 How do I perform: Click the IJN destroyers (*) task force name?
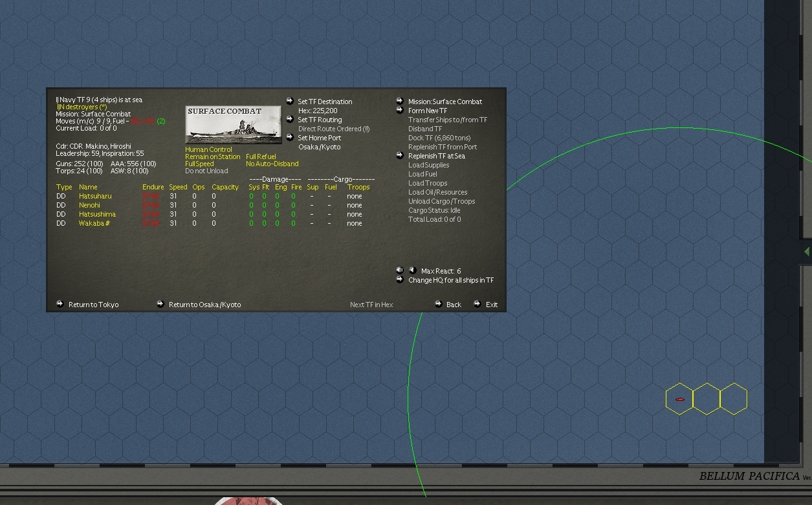point(82,107)
